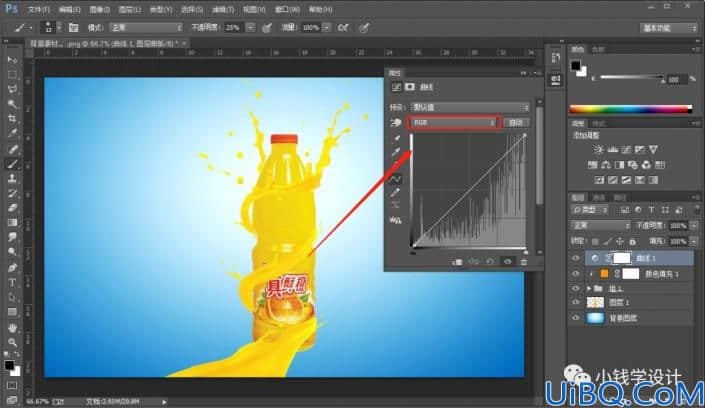Select the Eraser tool
The height and width of the screenshot is (408, 705).
(x=12, y=208)
